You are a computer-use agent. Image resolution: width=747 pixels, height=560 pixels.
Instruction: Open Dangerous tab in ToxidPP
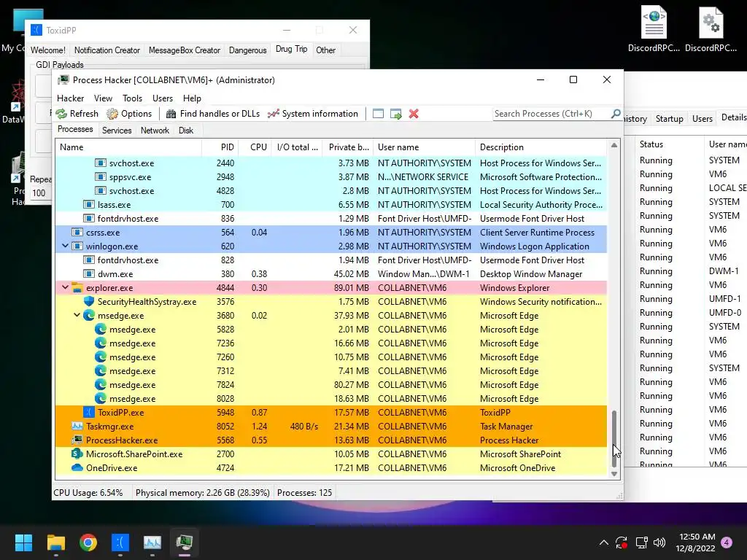[x=248, y=50]
